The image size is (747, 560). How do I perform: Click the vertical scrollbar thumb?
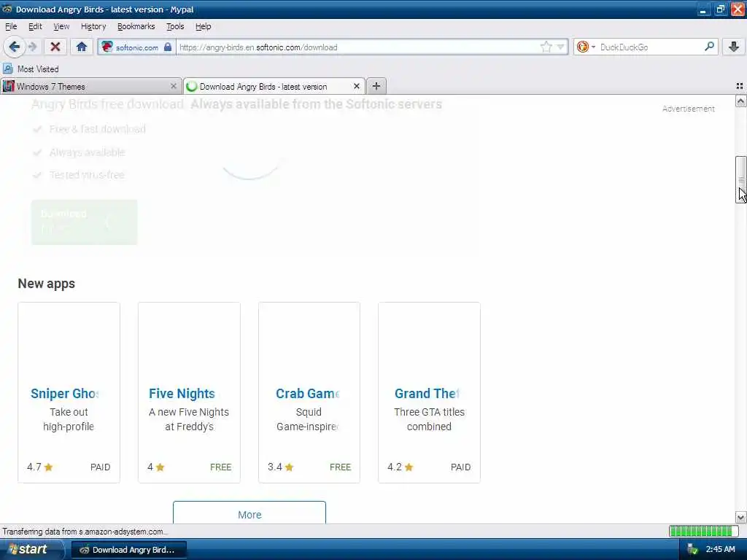[740, 179]
